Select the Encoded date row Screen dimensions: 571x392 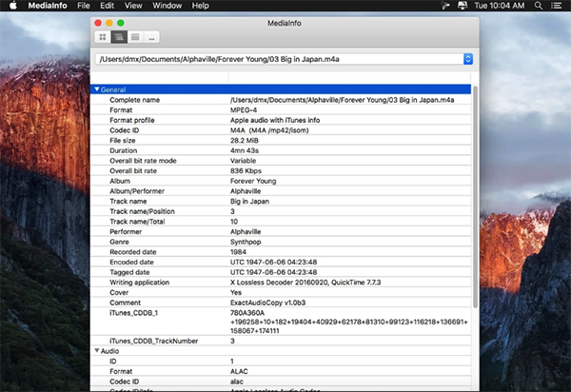281,262
